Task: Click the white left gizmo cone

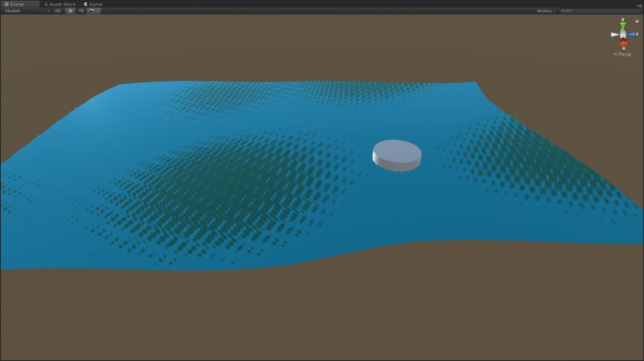Action: 613,35
